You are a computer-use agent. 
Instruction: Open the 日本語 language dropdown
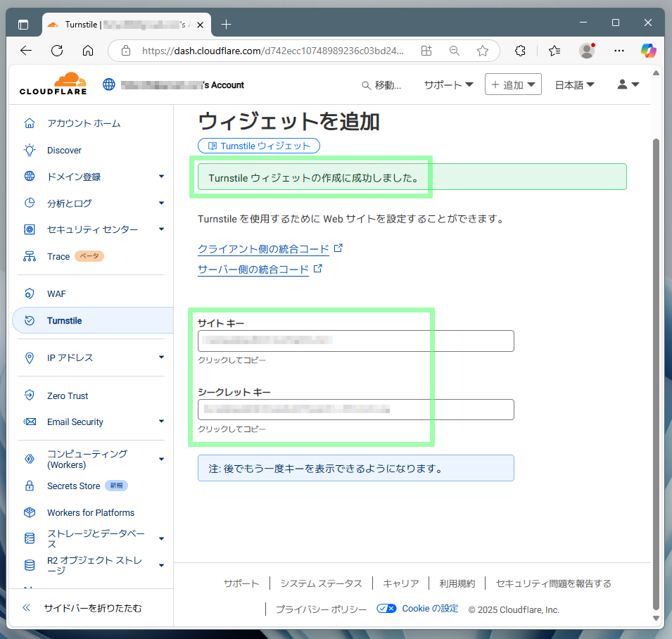tap(574, 84)
